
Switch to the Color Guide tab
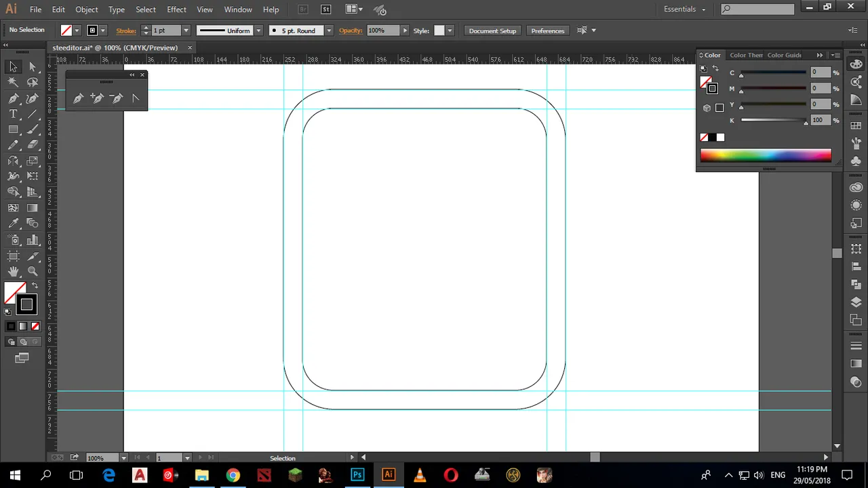[785, 55]
